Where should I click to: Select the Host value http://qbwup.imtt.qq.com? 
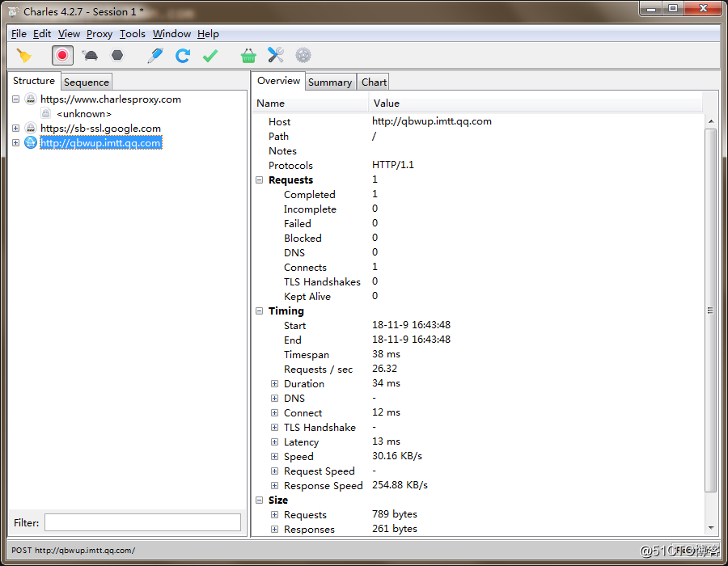click(432, 121)
